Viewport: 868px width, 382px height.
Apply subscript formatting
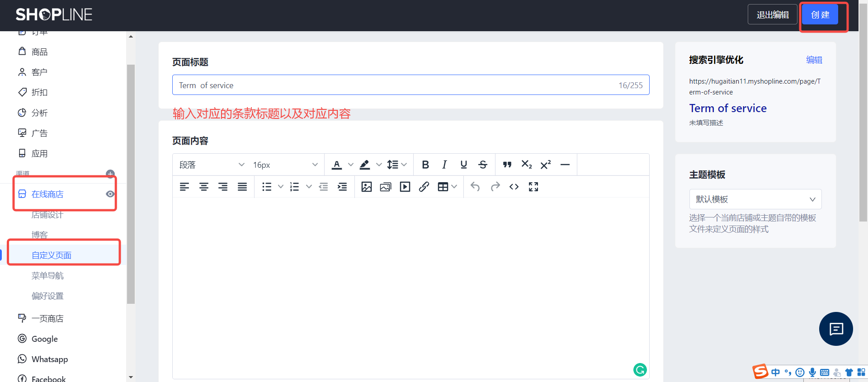pos(527,165)
